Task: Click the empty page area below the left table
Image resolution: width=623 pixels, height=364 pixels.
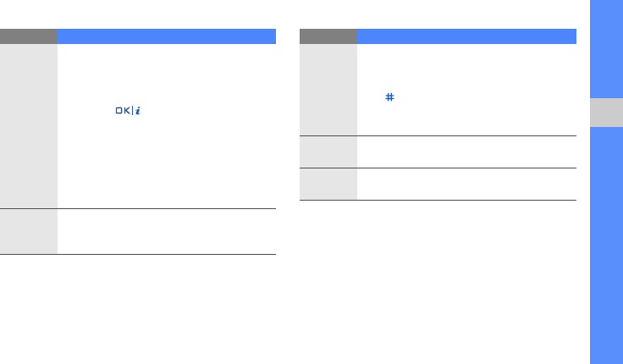Action: tap(138, 305)
